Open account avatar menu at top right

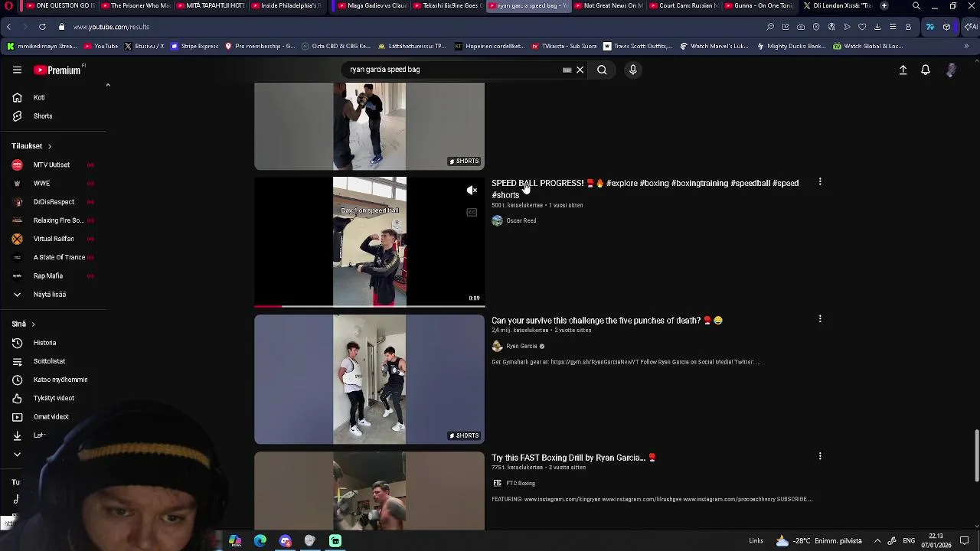951,70
